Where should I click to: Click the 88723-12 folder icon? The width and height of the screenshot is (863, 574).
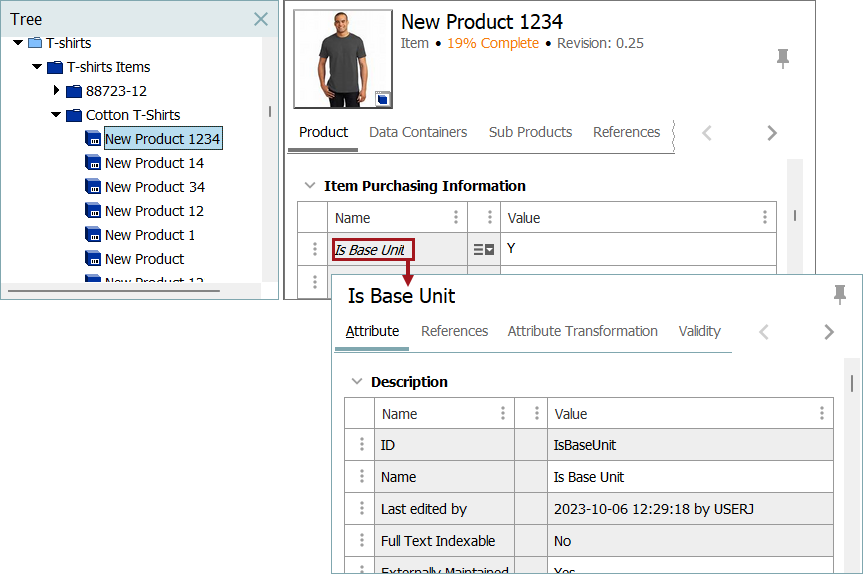point(74,91)
